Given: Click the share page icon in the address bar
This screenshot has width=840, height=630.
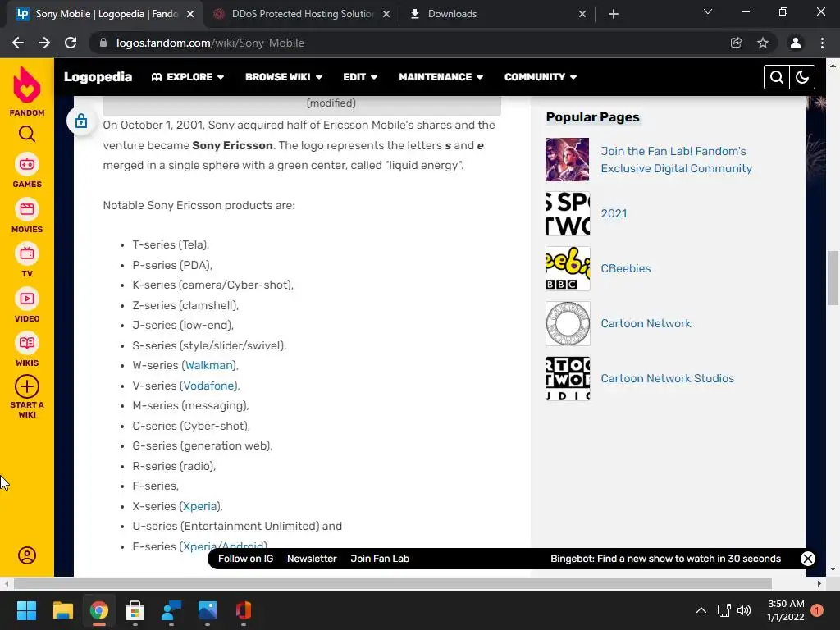Looking at the screenshot, I should pos(737,43).
